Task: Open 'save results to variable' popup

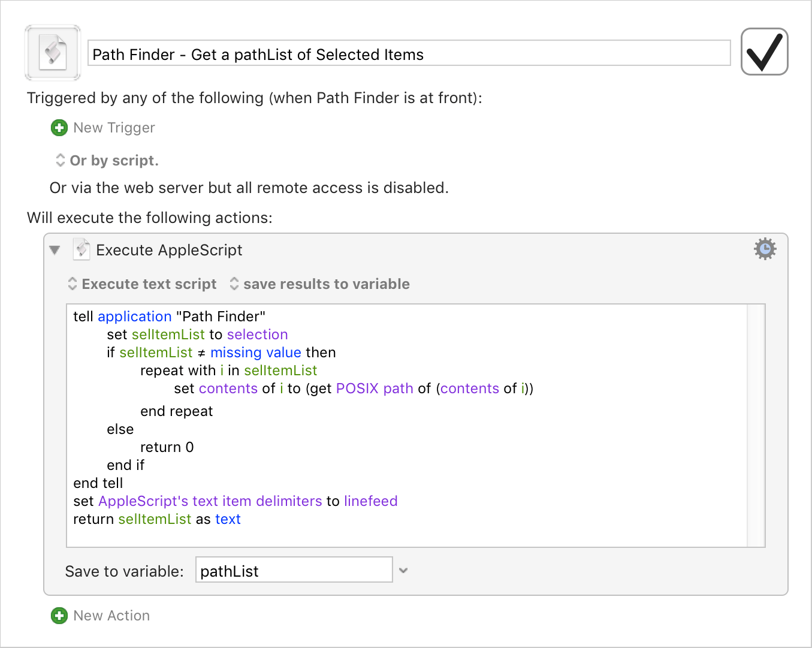Action: click(320, 284)
